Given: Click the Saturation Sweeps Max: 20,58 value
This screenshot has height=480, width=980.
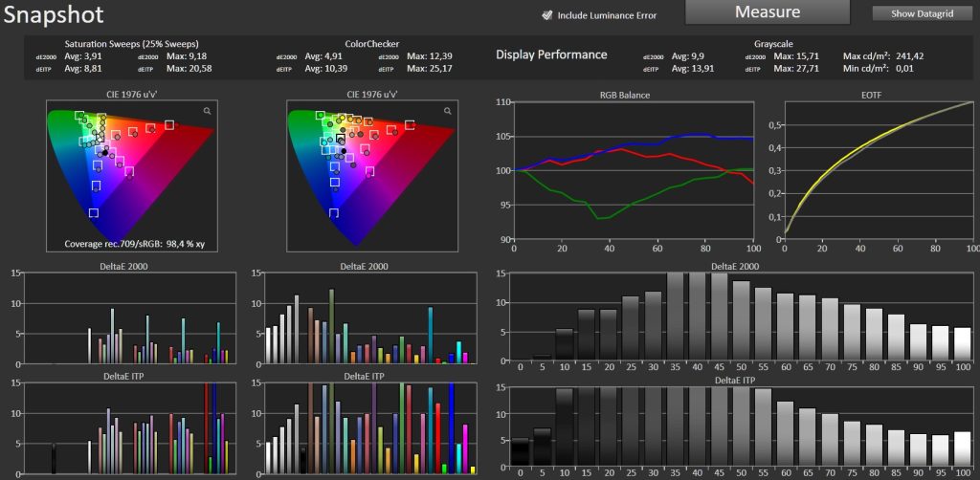Looking at the screenshot, I should pos(189,68).
